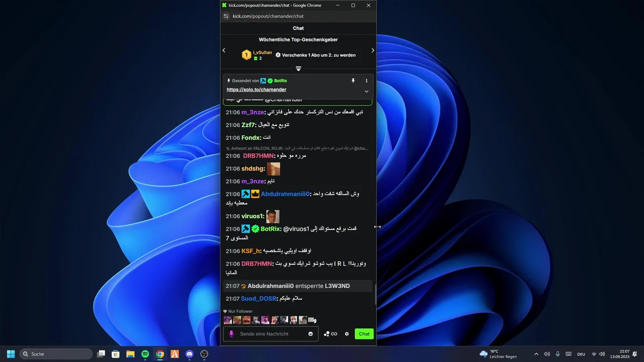644x362 pixels.
Task: Open OBS Studio from the taskbar
Action: pyautogui.click(x=204, y=354)
